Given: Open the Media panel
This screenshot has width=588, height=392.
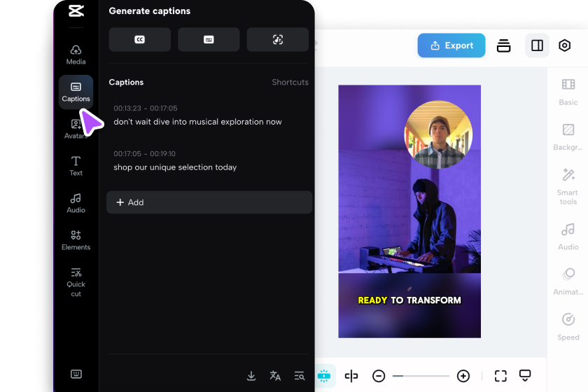Looking at the screenshot, I should (76, 55).
